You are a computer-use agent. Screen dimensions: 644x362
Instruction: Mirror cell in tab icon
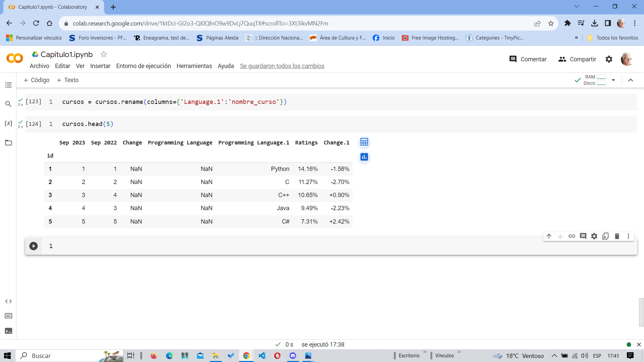point(605,236)
